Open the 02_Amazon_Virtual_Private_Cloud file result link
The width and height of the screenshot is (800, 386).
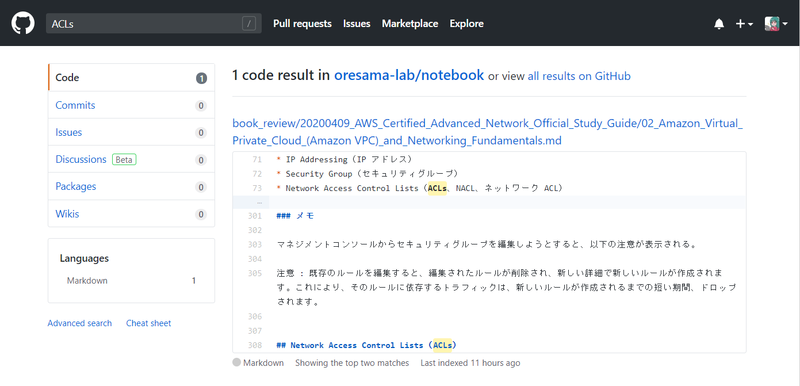[487, 132]
